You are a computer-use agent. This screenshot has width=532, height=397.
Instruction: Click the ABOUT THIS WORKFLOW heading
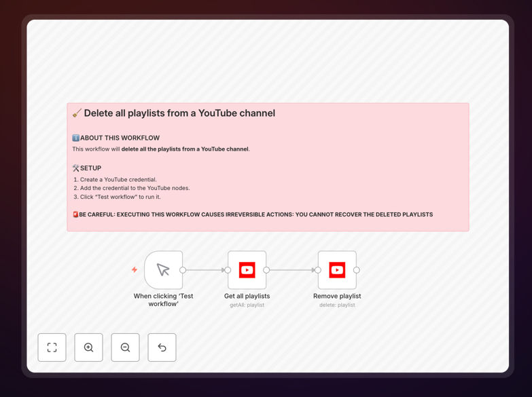pos(116,138)
